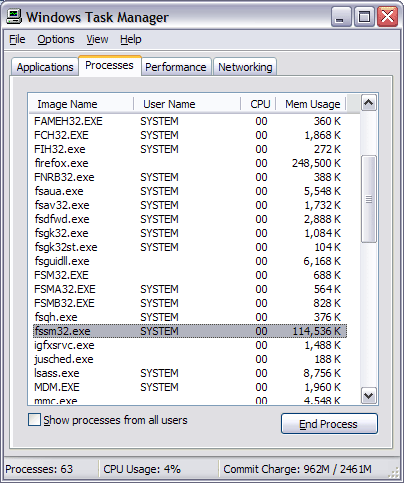The image size is (404, 483).
Task: Click the Processes: 63 status entry
Action: (x=39, y=469)
